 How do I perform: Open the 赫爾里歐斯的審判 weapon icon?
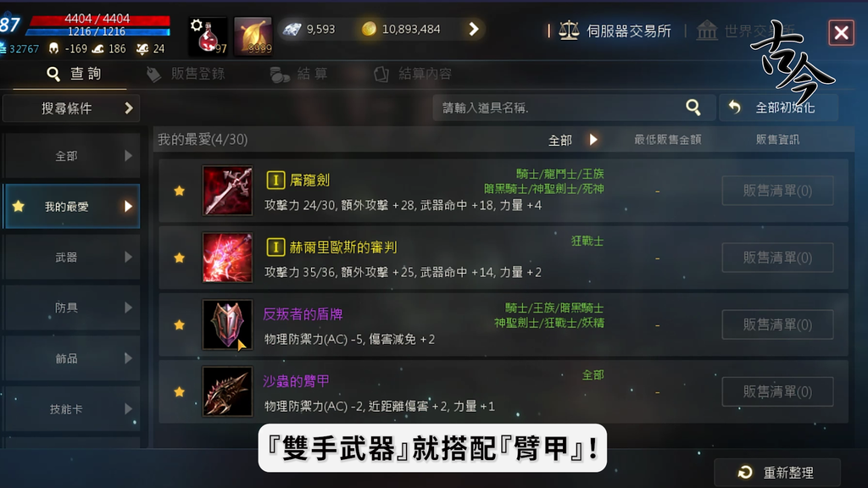[227, 258]
